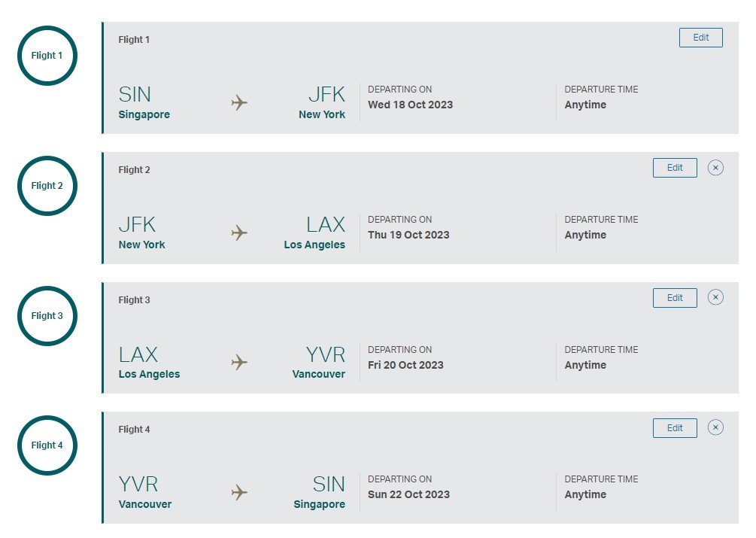
Task: Click the airplane icon between YVR and SIN
Action: point(239,491)
